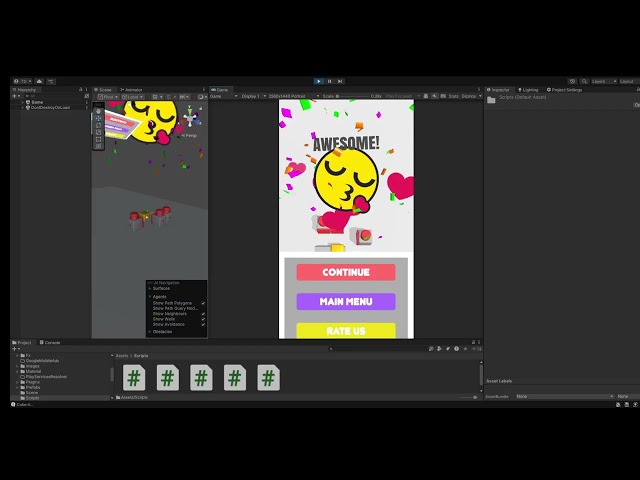Image resolution: width=640 pixels, height=480 pixels.
Task: Select the Rotate tool in Scene overlay
Action: [98, 125]
